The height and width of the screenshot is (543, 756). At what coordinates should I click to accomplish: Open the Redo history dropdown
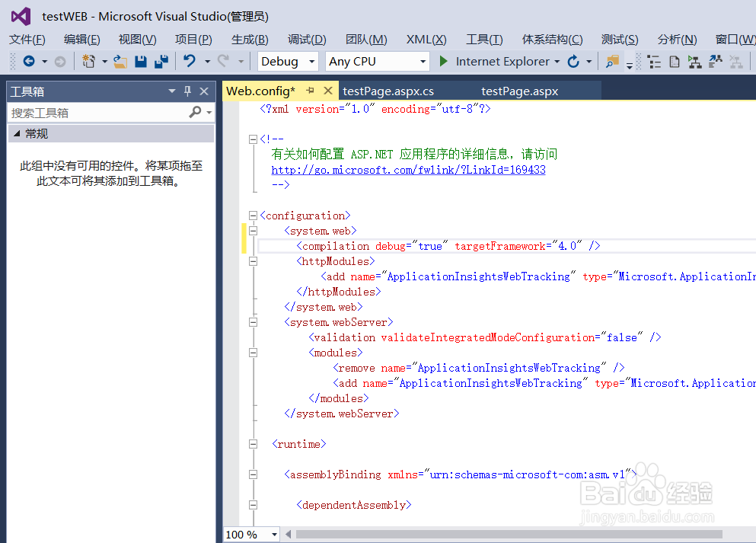[x=241, y=62]
